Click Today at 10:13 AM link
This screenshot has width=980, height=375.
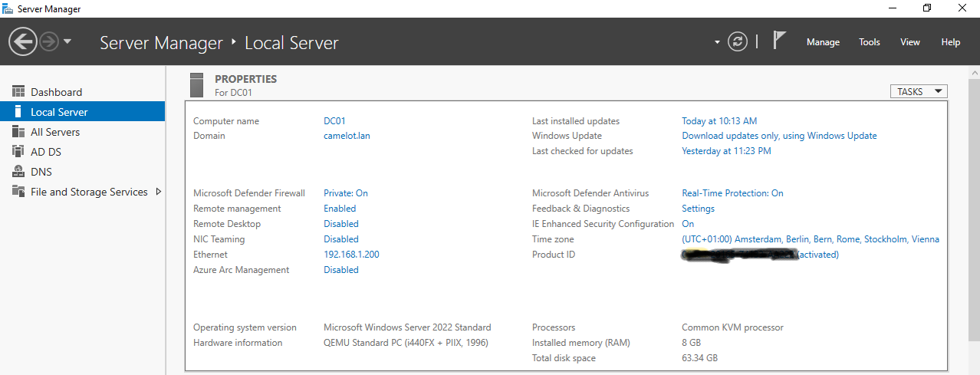coord(719,121)
